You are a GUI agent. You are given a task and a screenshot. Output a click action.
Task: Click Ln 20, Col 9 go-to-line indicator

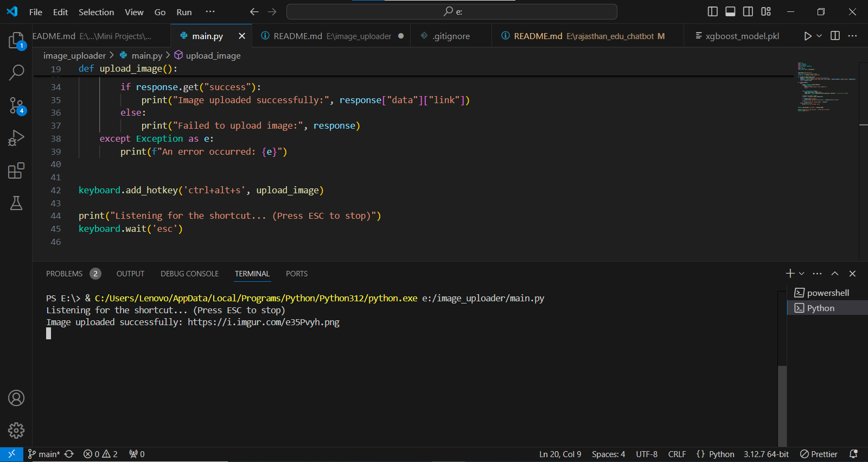[x=560, y=454]
